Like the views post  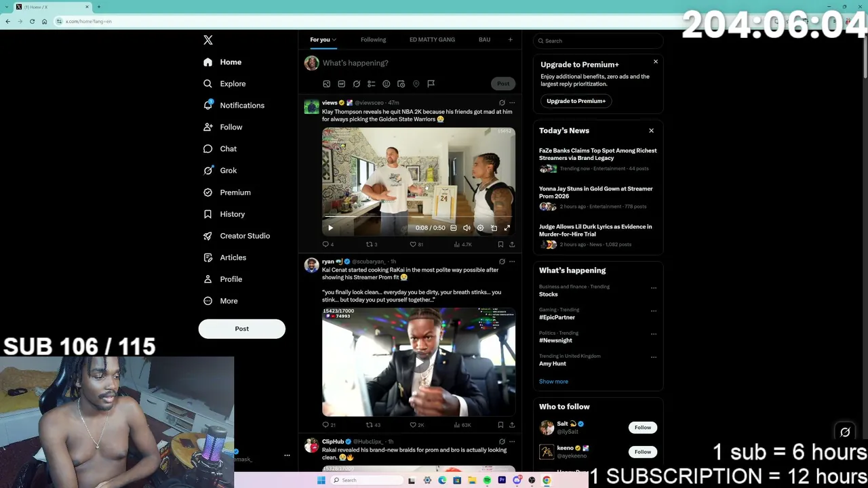416,245
